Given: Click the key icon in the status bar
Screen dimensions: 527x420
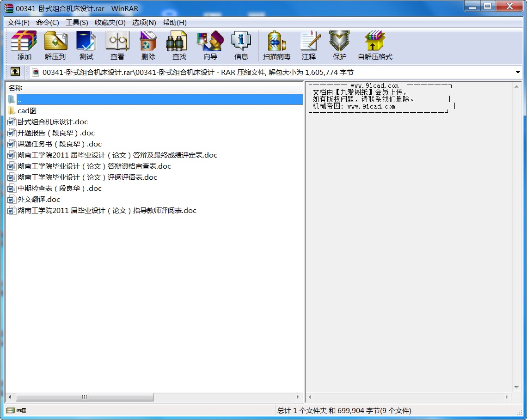Looking at the screenshot, I should click(22, 410).
